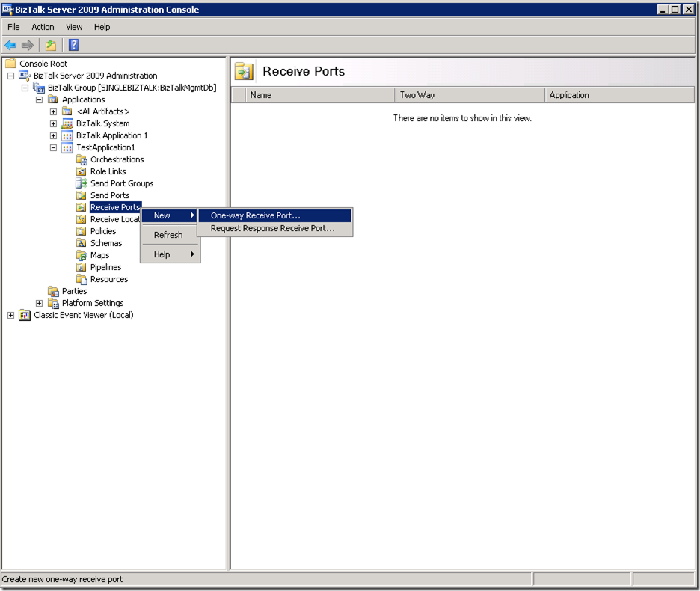Viewport: 700px width, 591px height.
Task: Open the View menu
Action: pos(74,27)
